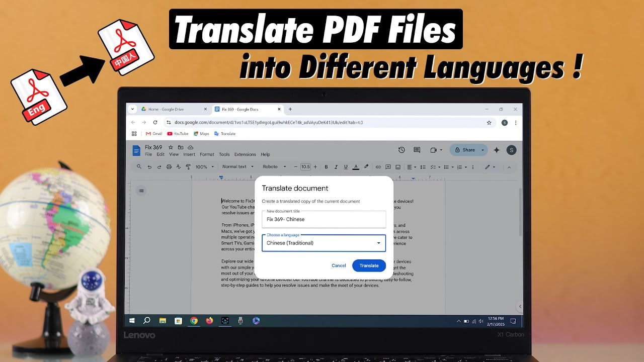Open the 100% zoom dropdown
644x362 pixels.
[204, 167]
